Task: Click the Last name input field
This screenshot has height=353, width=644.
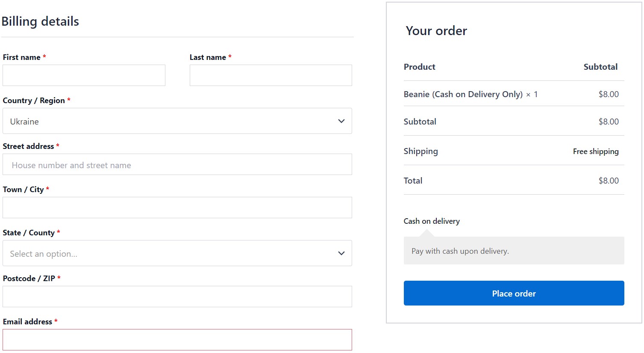Action: tap(271, 75)
